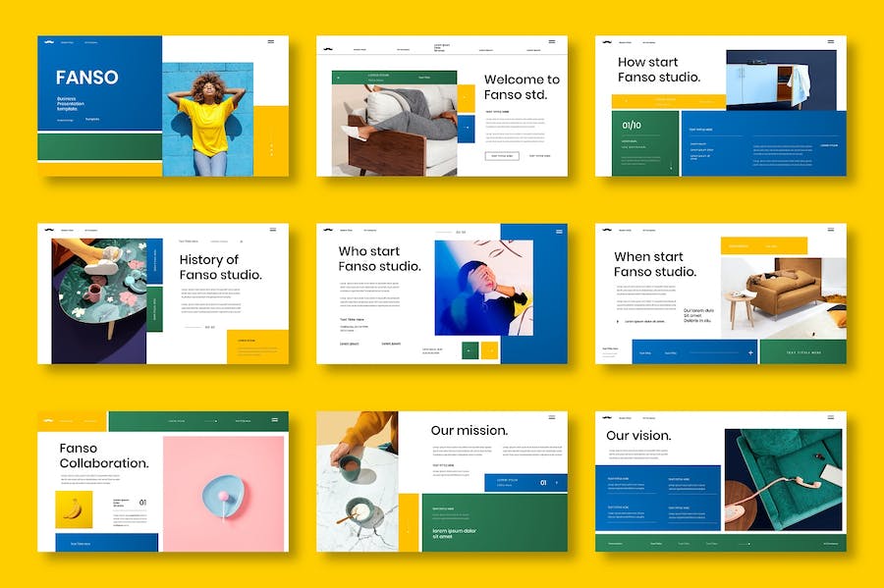The height and width of the screenshot is (588, 884).
Task: Click the "Who start Fanso studio." heading
Action: tap(380, 258)
